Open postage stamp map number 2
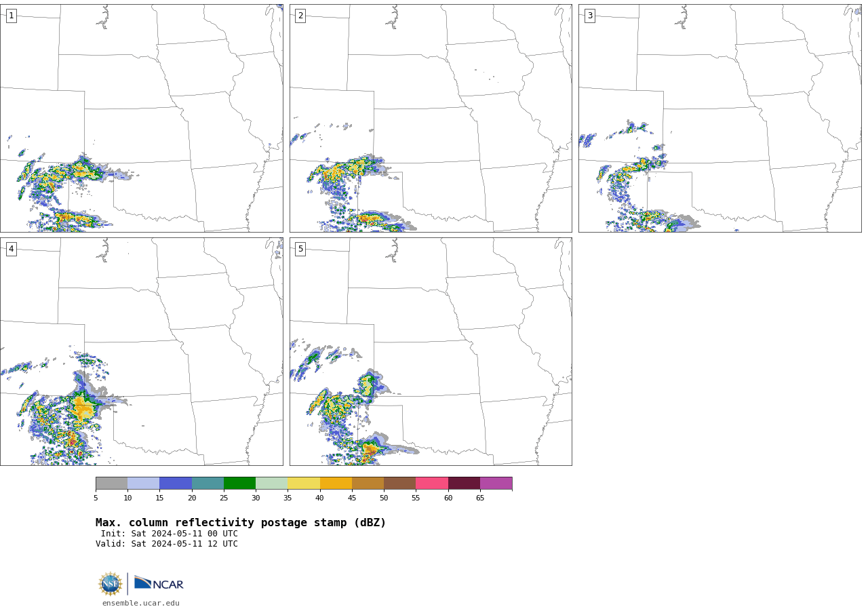 click(431, 118)
